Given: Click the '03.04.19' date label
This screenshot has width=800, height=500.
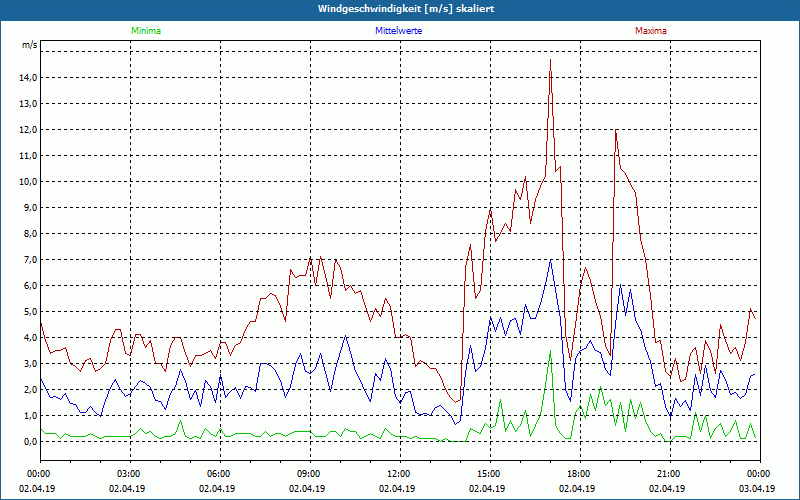Looking at the screenshot, I should click(757, 488).
